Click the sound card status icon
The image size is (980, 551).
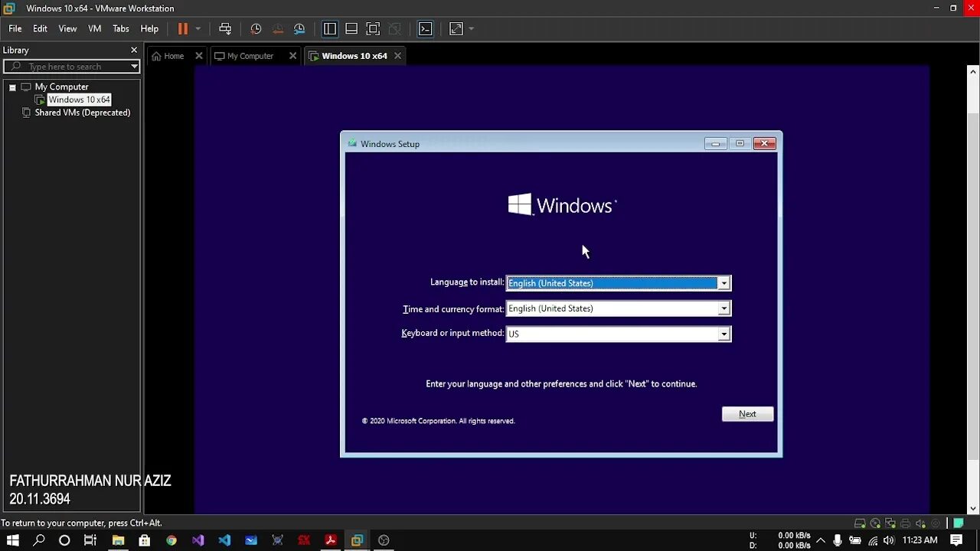coord(920,523)
